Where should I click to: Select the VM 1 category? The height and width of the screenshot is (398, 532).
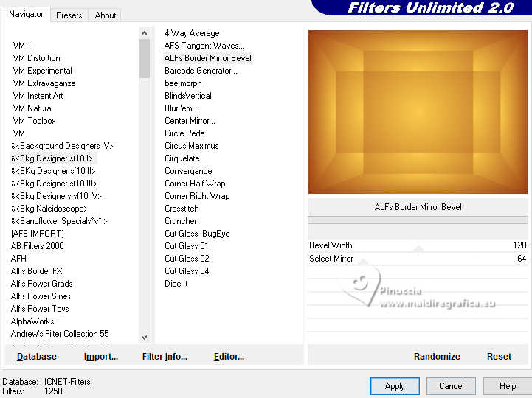pos(22,46)
